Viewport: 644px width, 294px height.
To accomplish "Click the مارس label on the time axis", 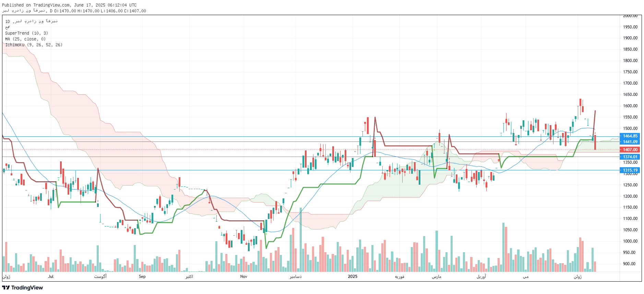I will [x=437, y=277].
